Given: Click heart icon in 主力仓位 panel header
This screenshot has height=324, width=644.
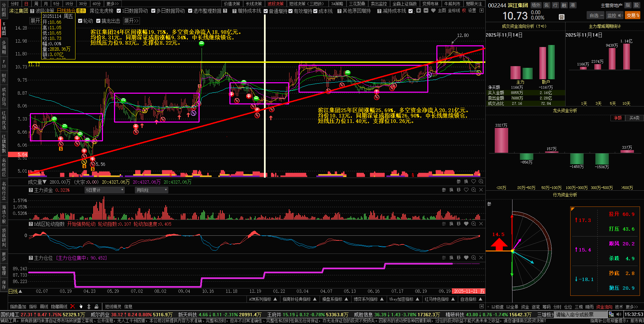Looking at the screenshot, I should click(x=466, y=258).
